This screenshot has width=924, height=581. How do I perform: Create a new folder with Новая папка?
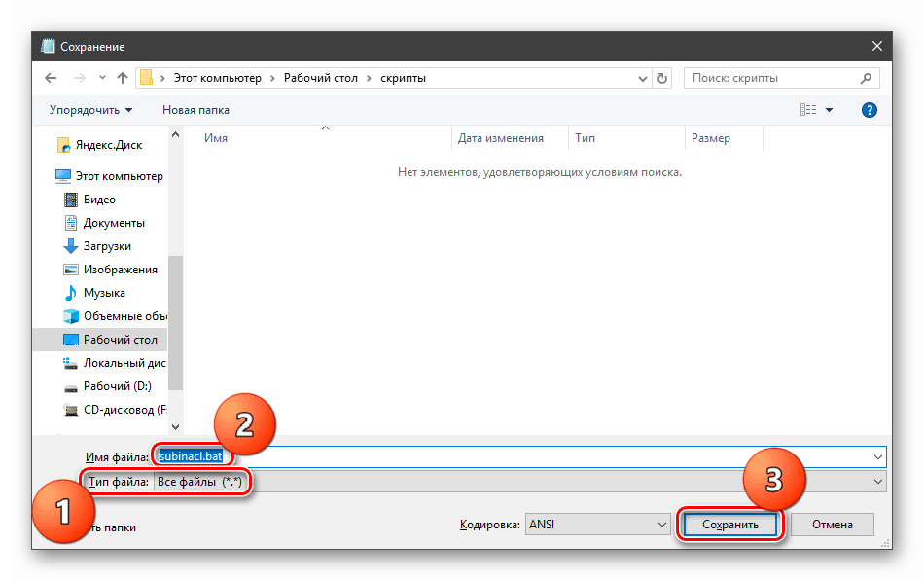pyautogui.click(x=195, y=109)
